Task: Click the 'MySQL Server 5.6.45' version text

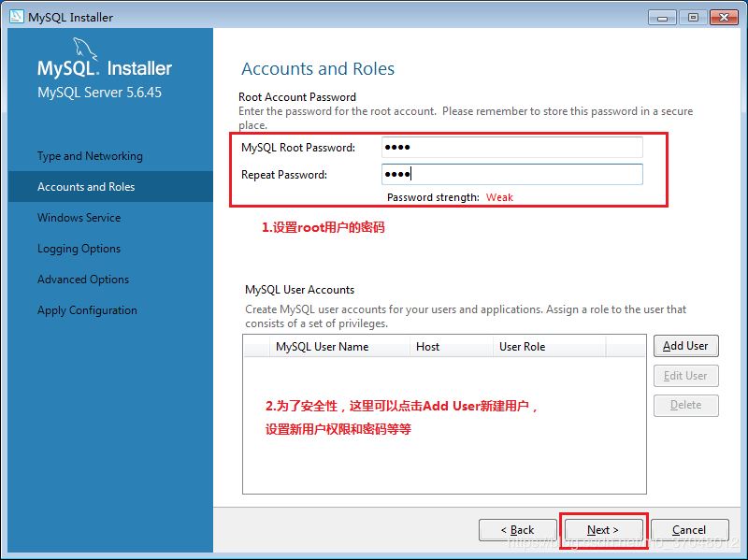Action: click(100, 92)
